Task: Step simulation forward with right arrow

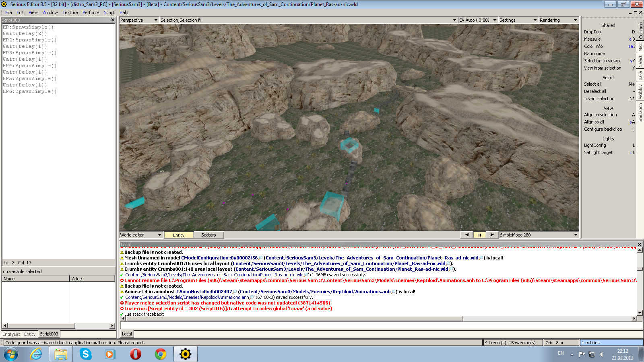Action: (492, 235)
